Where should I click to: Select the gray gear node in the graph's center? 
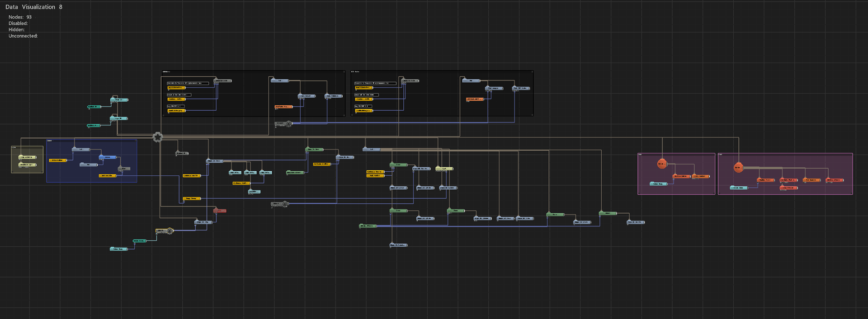pyautogui.click(x=280, y=204)
